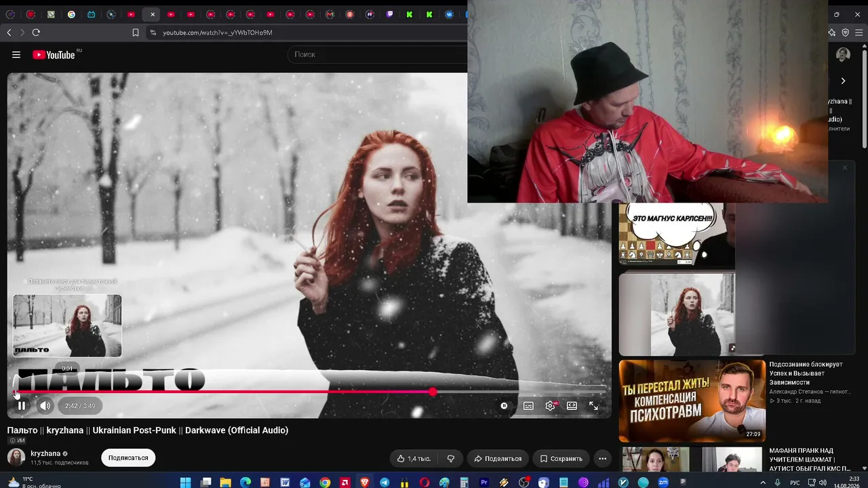Open the Windows Start menu
This screenshot has height=488, width=868.
pyautogui.click(x=185, y=483)
